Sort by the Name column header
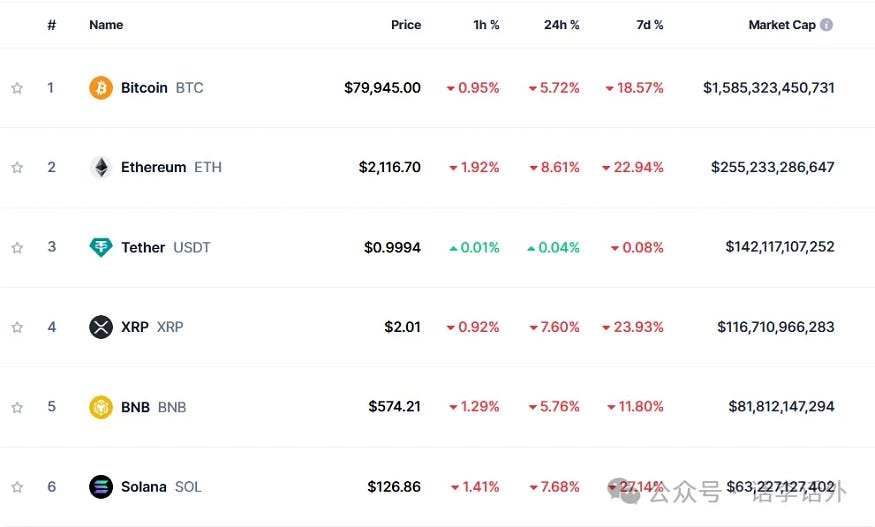The height and width of the screenshot is (527, 875). (106, 25)
